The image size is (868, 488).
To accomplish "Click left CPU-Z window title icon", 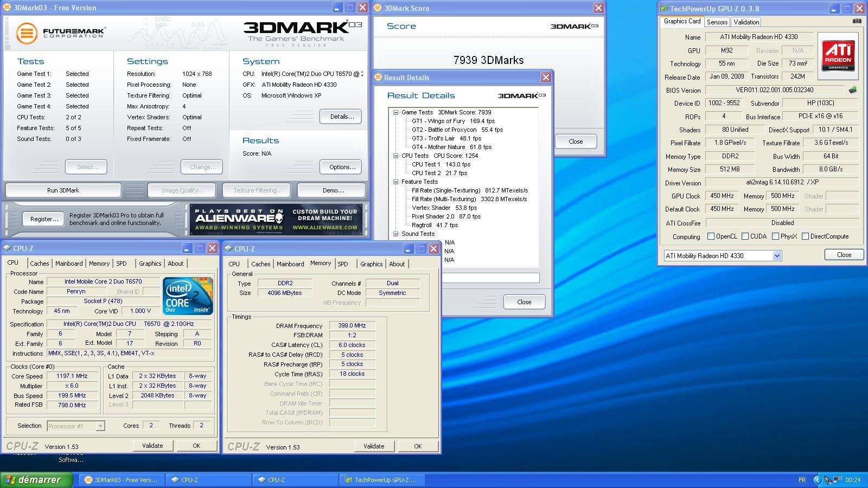I will click(8, 248).
